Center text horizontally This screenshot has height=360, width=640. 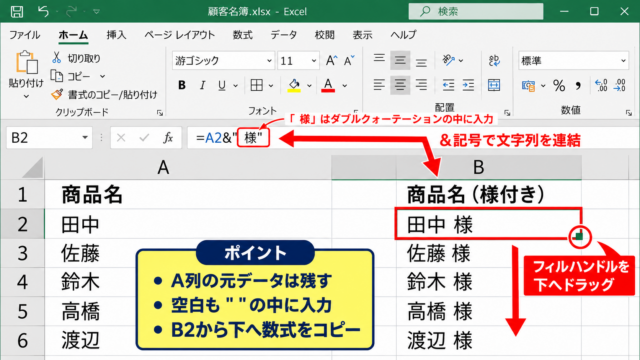(x=400, y=85)
